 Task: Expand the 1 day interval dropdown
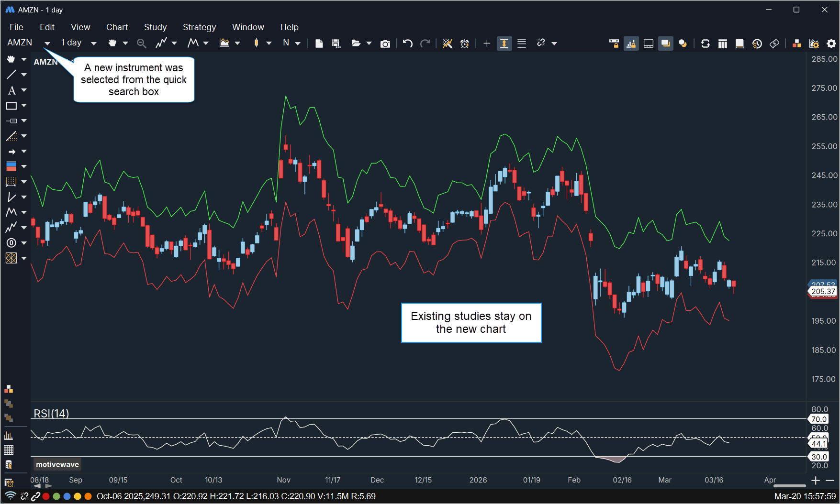click(x=94, y=44)
